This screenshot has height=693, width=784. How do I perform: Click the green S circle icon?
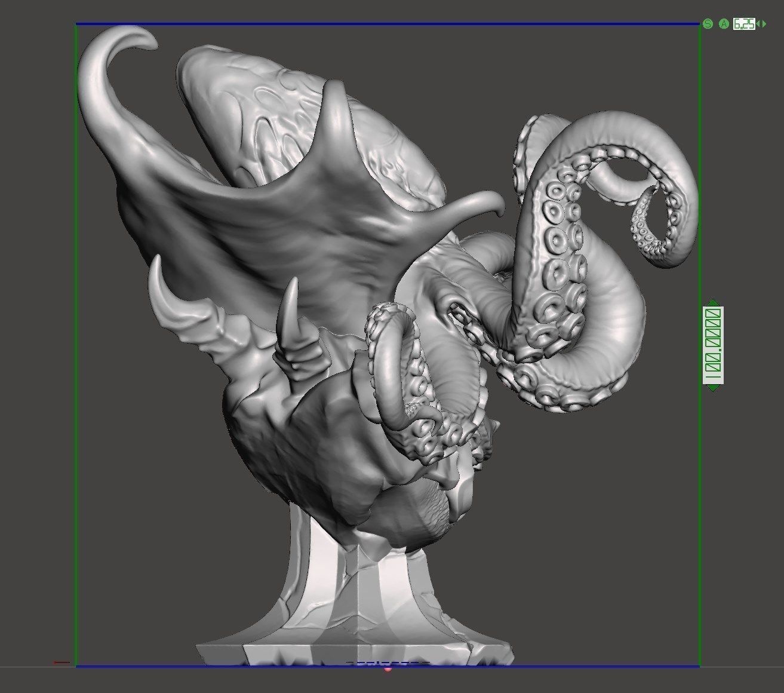tap(708, 24)
